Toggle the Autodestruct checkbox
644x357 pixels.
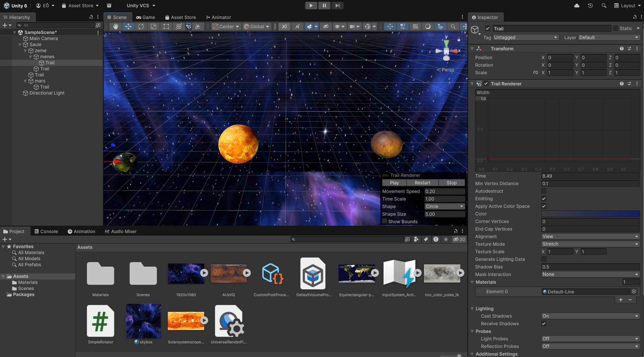point(544,191)
